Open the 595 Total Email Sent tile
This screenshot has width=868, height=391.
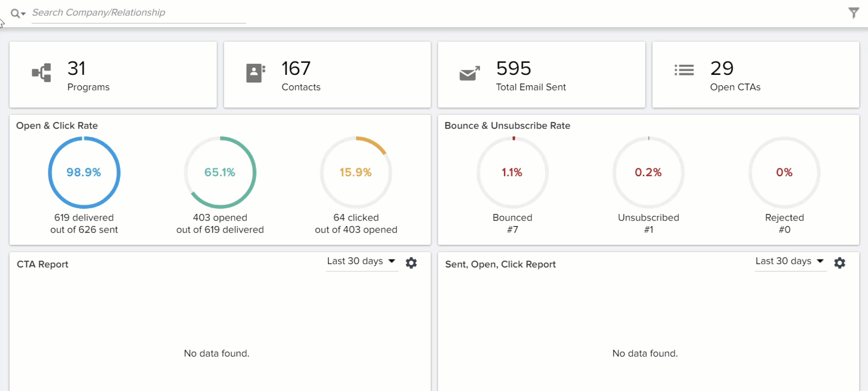(x=541, y=75)
